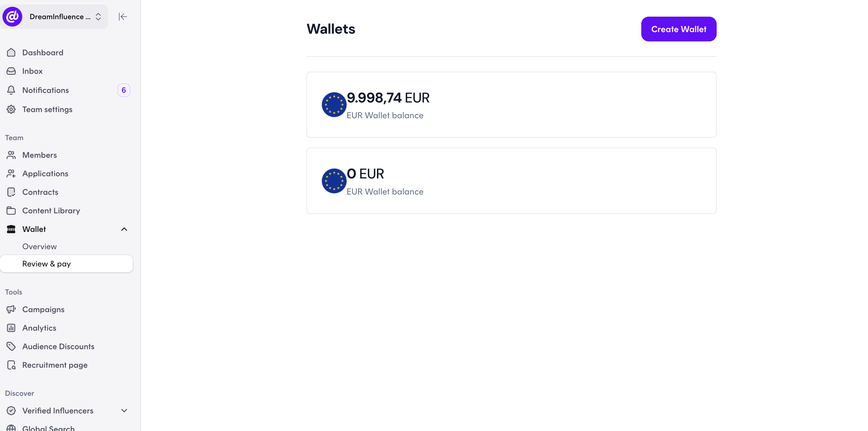The width and height of the screenshot is (868, 431).
Task: Open the Inbox tray icon
Action: 11,71
